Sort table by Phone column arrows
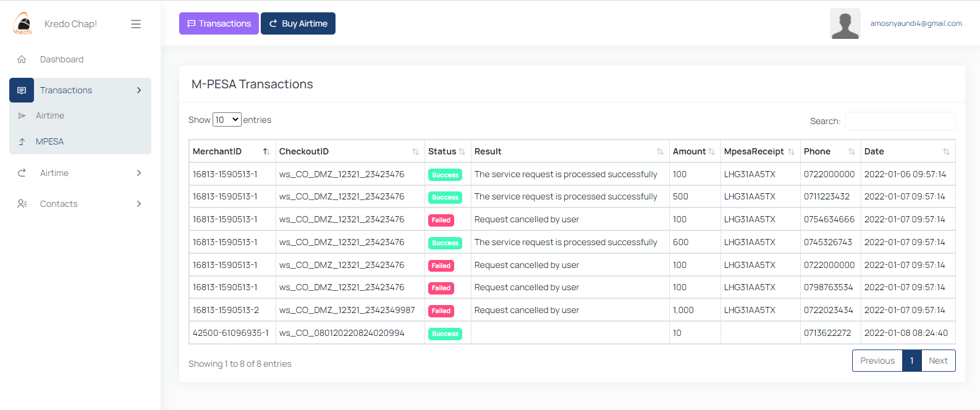The image size is (980, 410). point(851,151)
